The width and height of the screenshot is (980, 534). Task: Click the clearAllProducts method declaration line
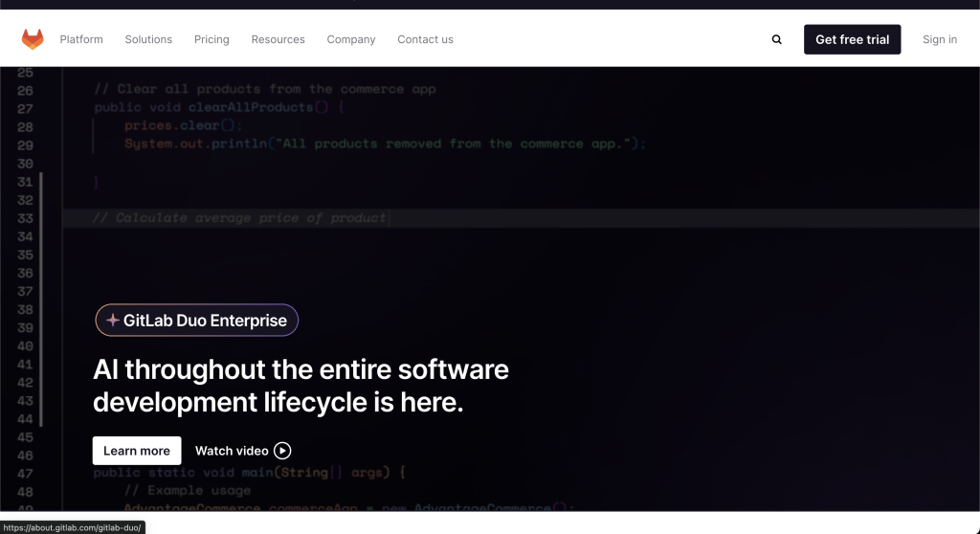coord(218,107)
